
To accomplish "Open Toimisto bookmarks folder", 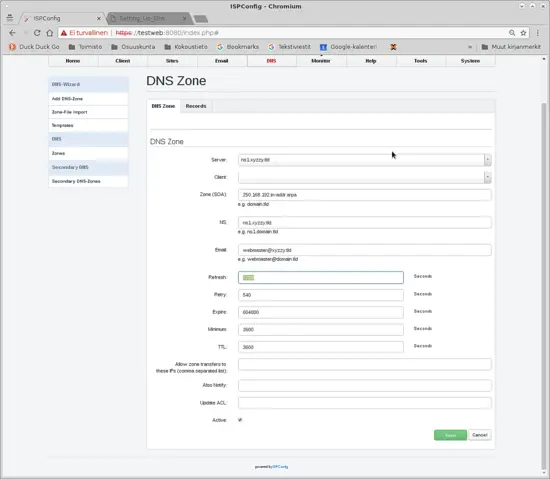I will [85, 47].
